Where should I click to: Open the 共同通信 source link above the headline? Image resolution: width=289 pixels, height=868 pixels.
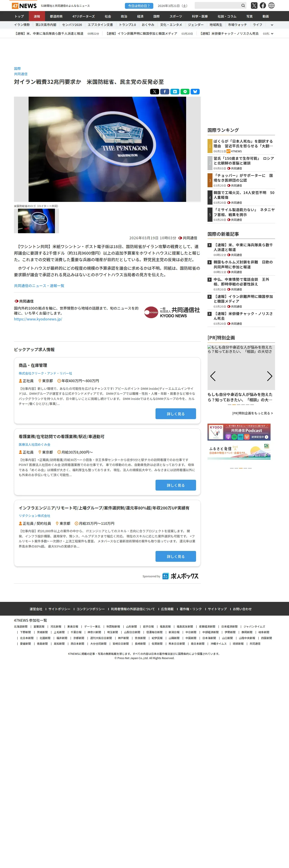point(20,74)
